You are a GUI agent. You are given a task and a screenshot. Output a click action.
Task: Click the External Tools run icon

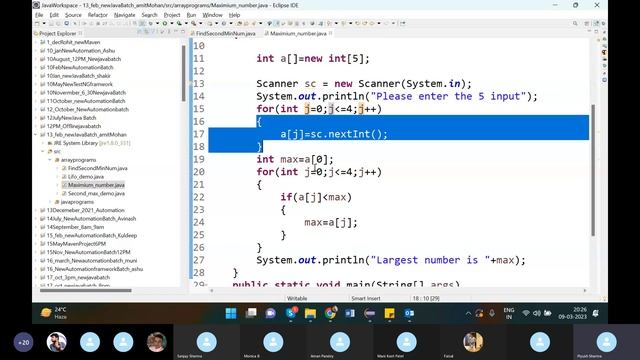193,23
